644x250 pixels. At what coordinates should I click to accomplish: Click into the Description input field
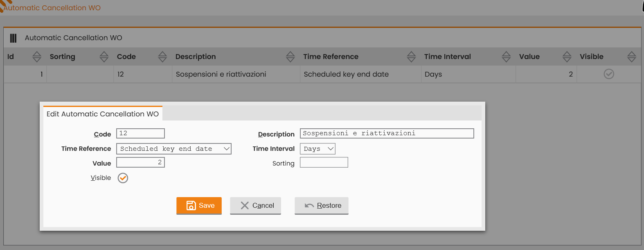(387, 134)
